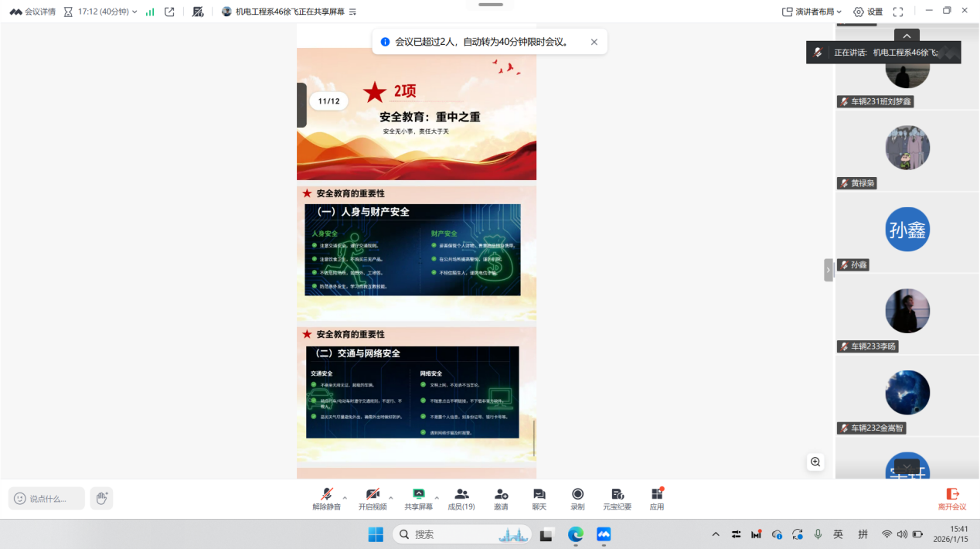Unmute the microphone with 解除静音

pyautogui.click(x=326, y=495)
